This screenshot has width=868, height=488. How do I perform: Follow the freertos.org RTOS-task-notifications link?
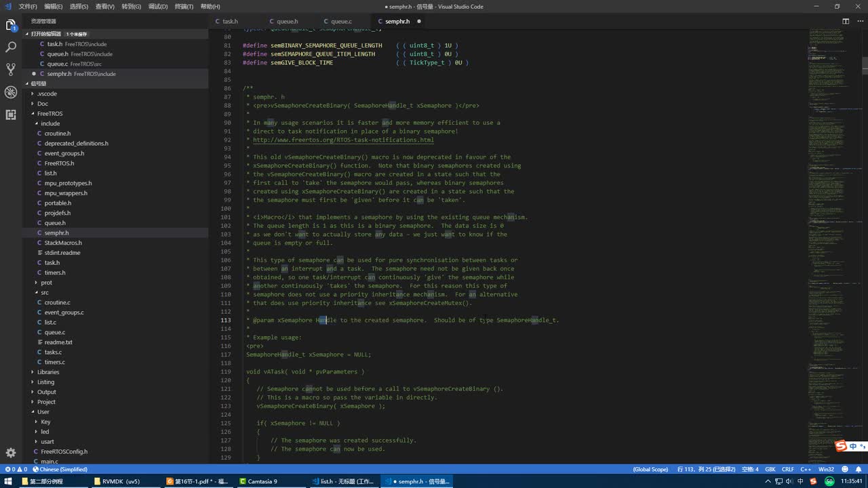pos(343,140)
